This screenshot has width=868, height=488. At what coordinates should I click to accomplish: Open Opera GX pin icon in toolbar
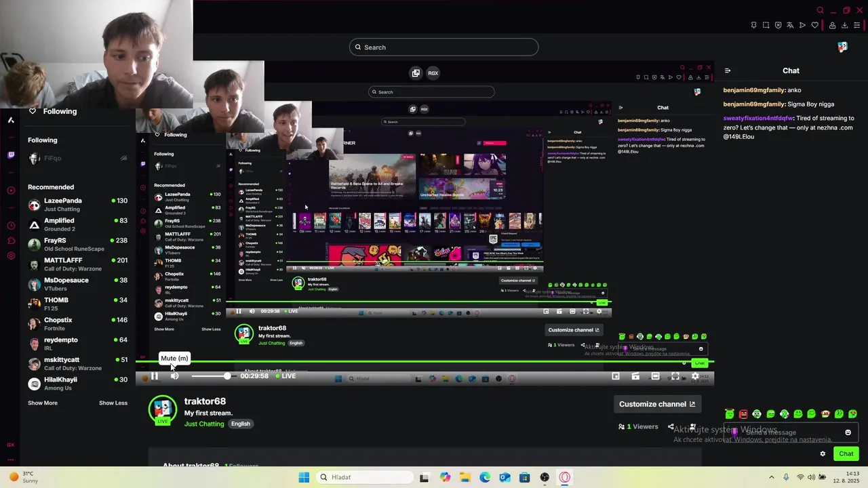[753, 26]
